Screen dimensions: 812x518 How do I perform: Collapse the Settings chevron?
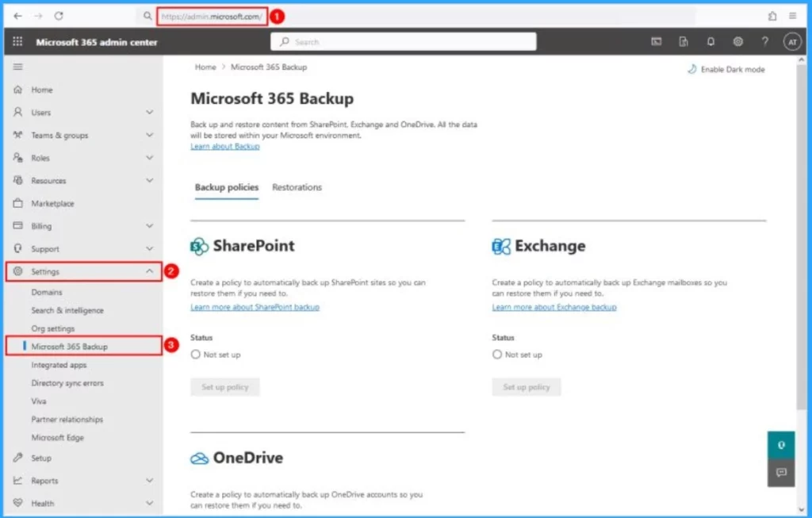(x=149, y=271)
